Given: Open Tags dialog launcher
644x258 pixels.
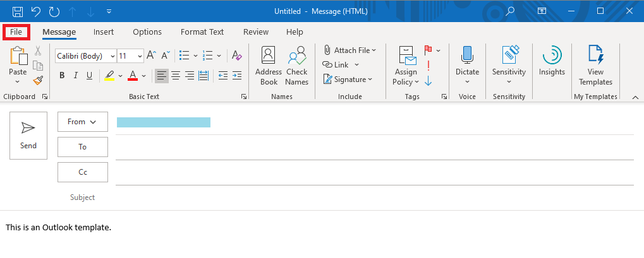Looking at the screenshot, I should [444, 97].
